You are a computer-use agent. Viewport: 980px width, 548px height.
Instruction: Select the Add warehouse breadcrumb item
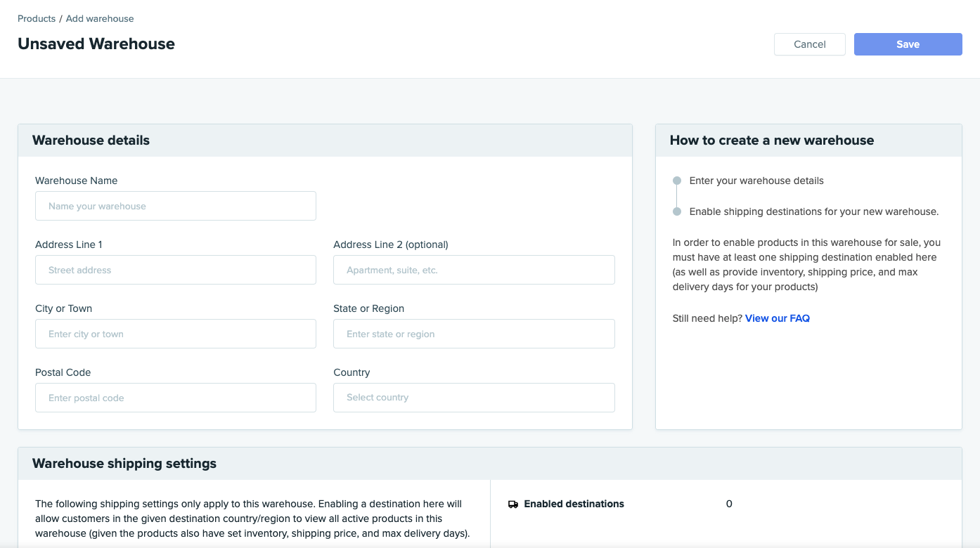(x=100, y=18)
